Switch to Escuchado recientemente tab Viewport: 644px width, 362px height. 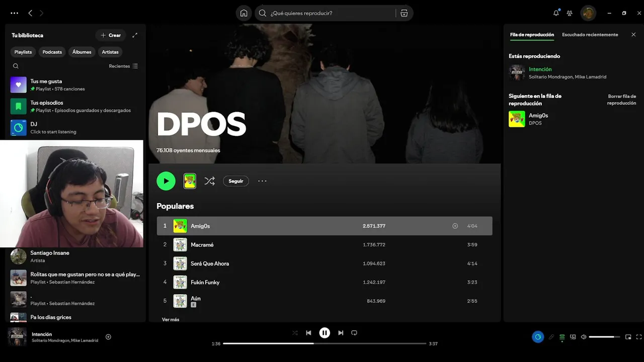tap(590, 35)
